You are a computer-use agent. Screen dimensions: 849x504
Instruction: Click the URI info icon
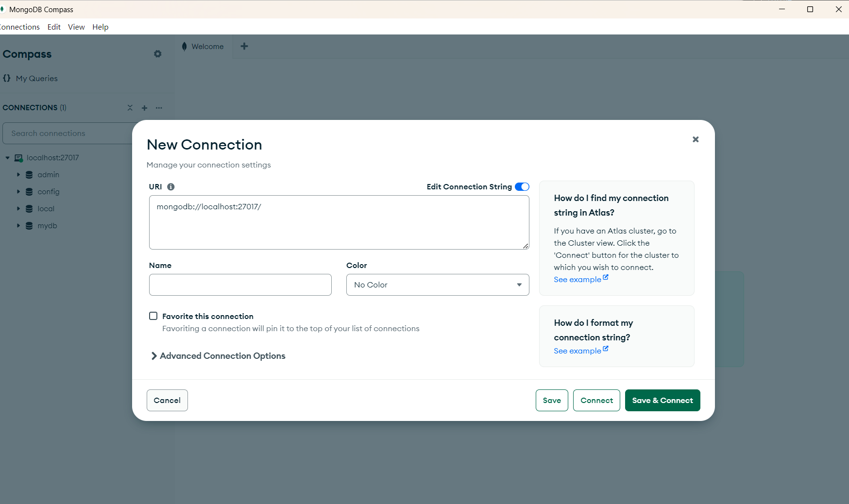coord(171,187)
